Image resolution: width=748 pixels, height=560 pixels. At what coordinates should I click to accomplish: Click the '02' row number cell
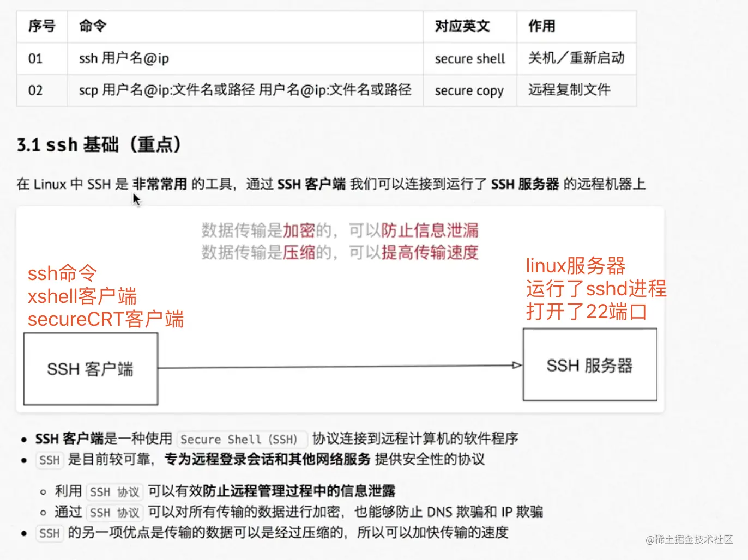click(42, 90)
